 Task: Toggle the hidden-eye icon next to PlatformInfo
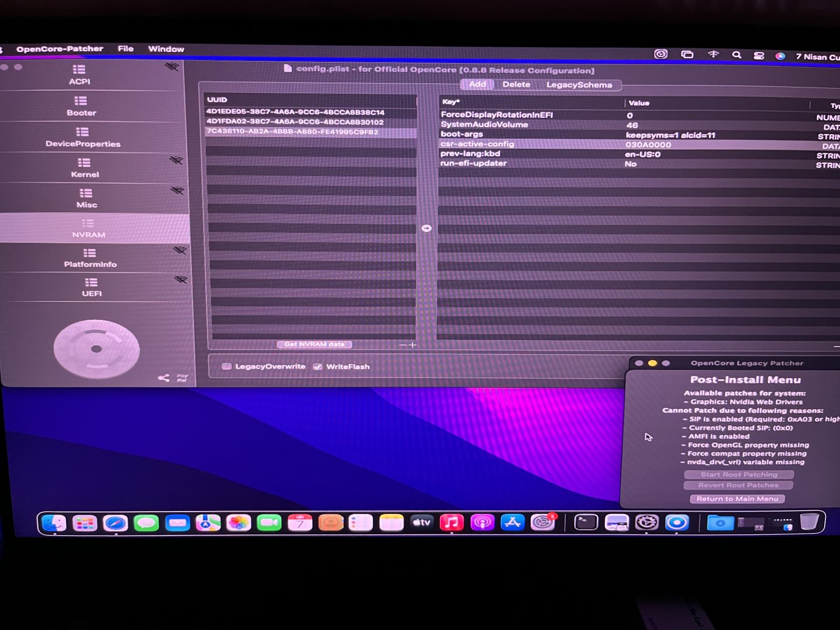180,250
